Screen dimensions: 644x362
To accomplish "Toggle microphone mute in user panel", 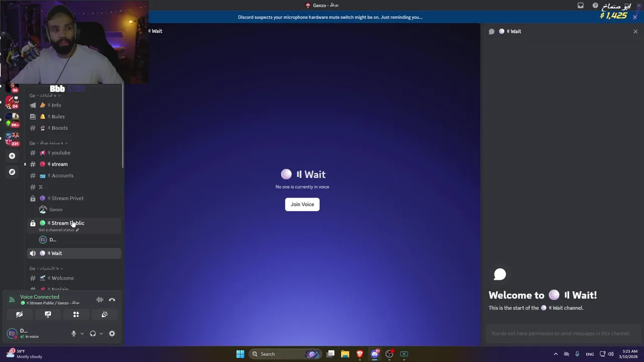I will [x=73, y=333].
